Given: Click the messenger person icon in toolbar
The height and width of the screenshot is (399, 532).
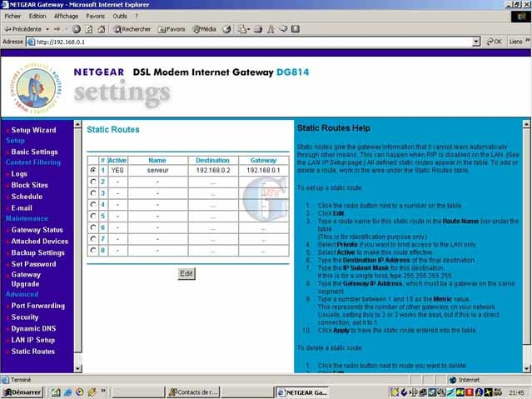Looking at the screenshot, I should tap(271, 29).
